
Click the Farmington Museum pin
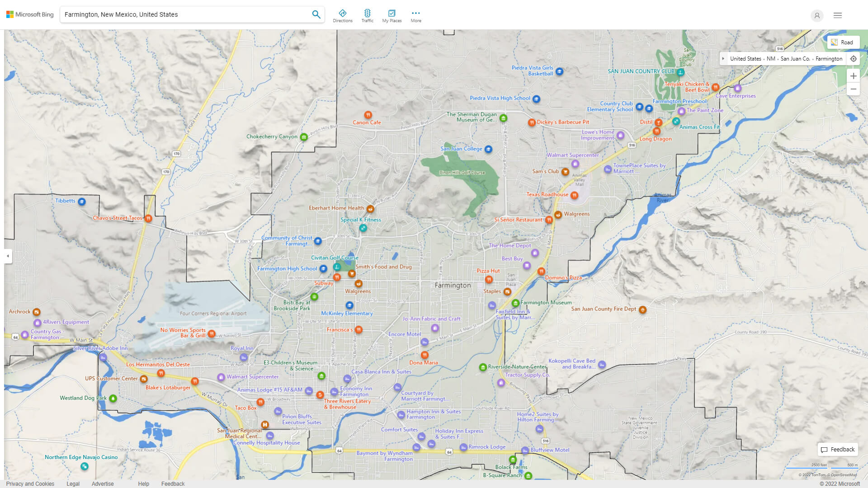[515, 303]
